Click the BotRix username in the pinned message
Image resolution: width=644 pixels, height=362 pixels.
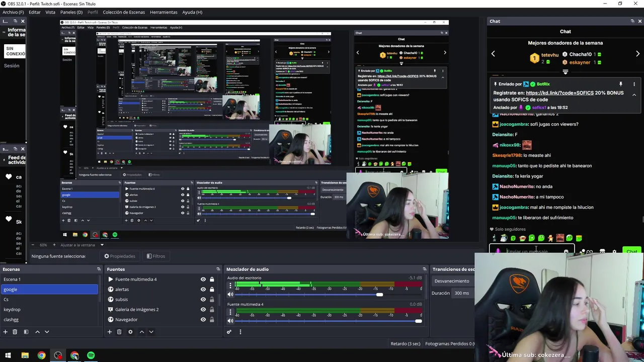(543, 84)
